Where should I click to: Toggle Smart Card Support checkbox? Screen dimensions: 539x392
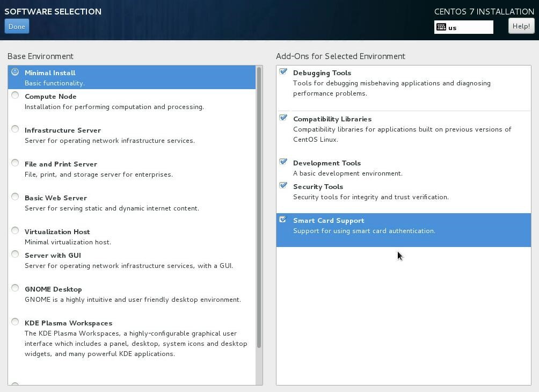click(x=283, y=220)
